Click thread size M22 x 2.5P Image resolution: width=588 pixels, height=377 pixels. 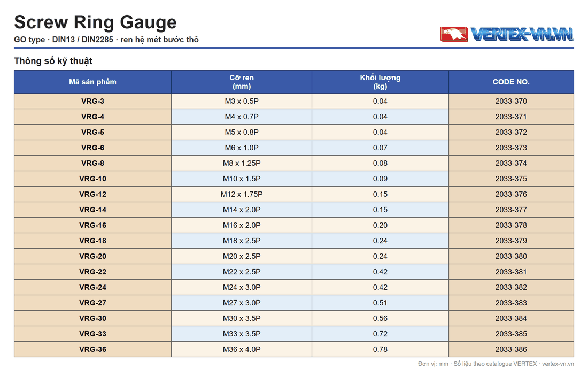tap(242, 272)
